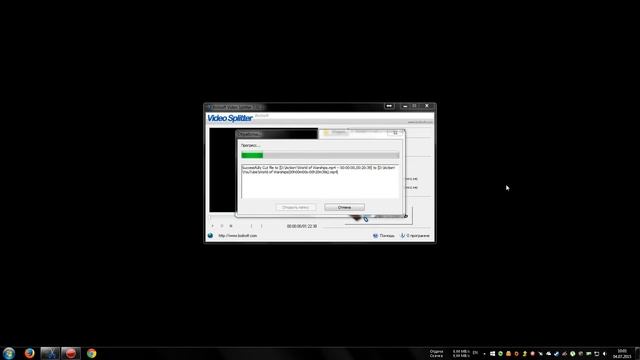Click inside the log text area showing cut result

pos(320,182)
